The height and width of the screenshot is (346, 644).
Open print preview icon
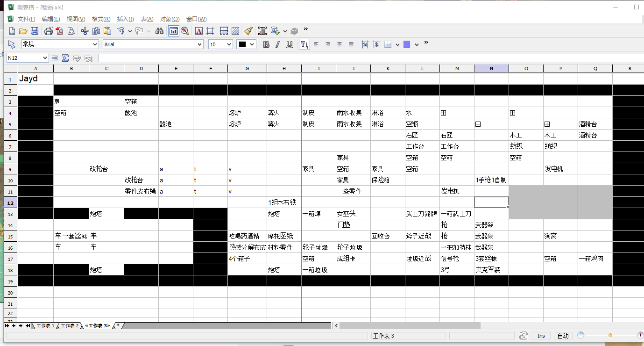[71, 31]
